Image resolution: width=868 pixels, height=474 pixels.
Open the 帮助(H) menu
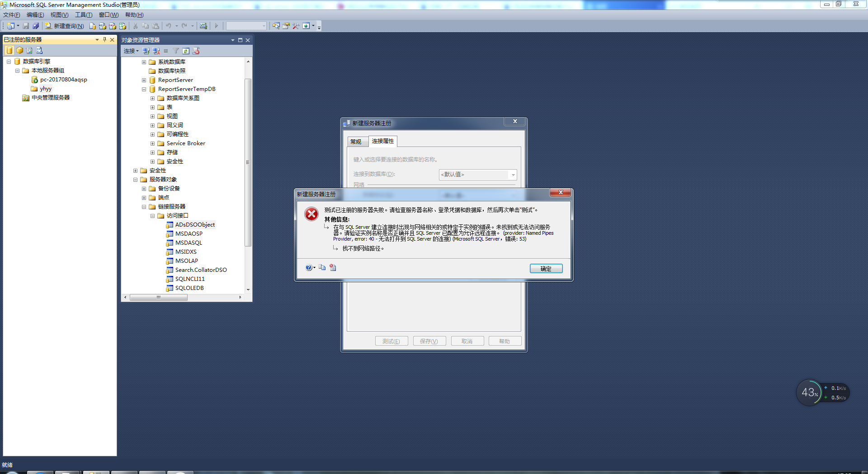[134, 15]
